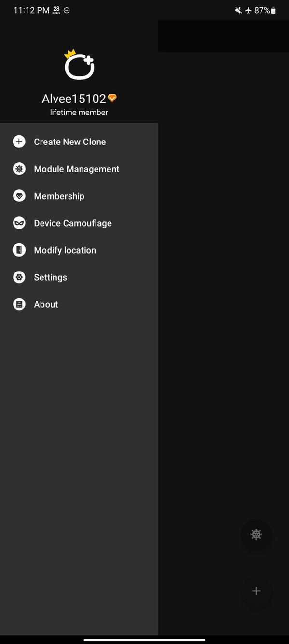289x644 pixels.
Task: Tap the floating module gear button
Action: point(256,534)
